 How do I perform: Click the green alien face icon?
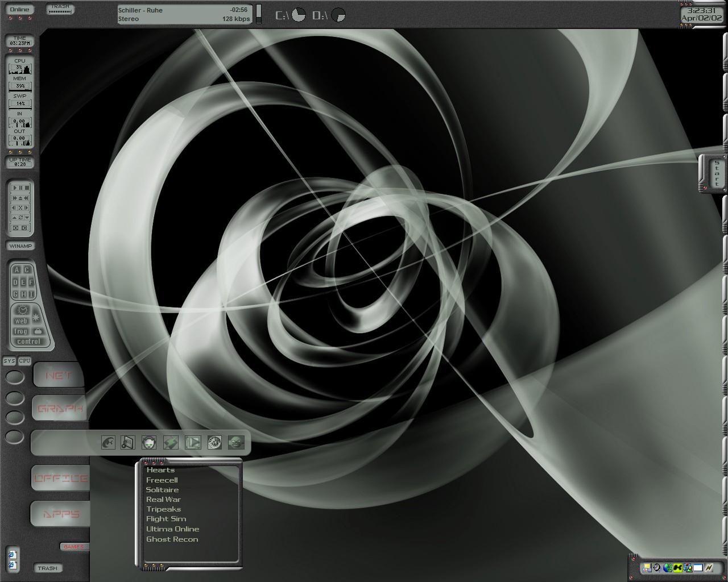tap(236, 442)
